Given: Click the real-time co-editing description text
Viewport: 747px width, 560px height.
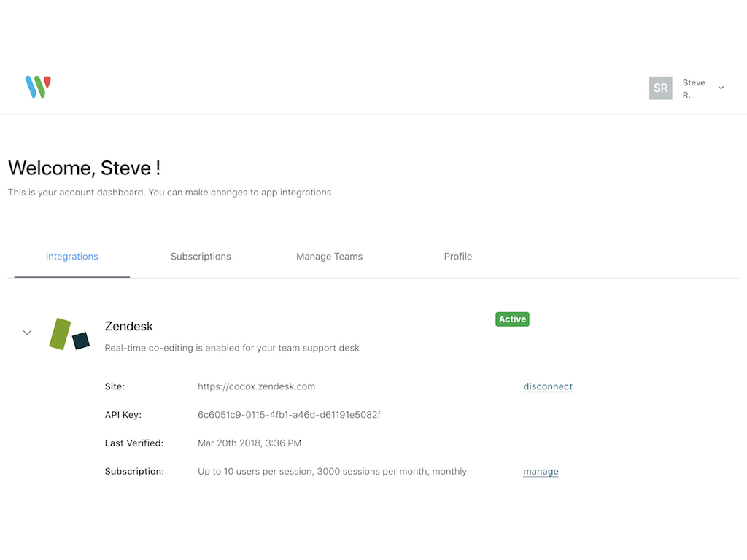Looking at the screenshot, I should pyautogui.click(x=232, y=348).
